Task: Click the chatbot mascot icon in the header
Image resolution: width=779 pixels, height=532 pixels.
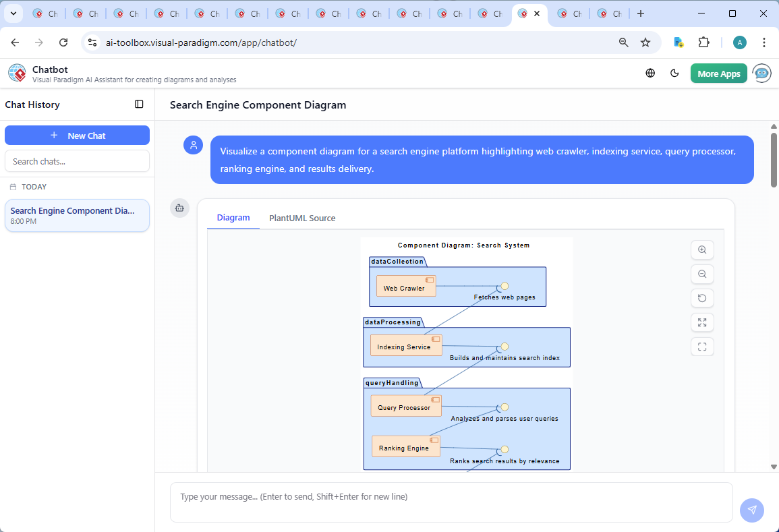Action: [761, 73]
